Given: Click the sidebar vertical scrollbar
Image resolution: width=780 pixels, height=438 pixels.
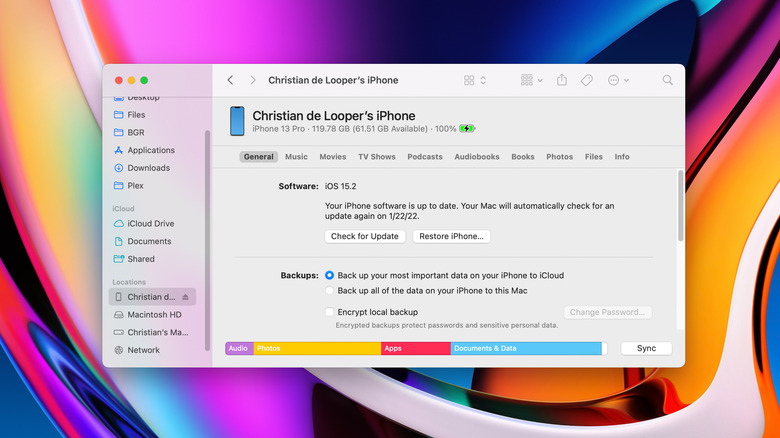Looking at the screenshot, I should 207,240.
